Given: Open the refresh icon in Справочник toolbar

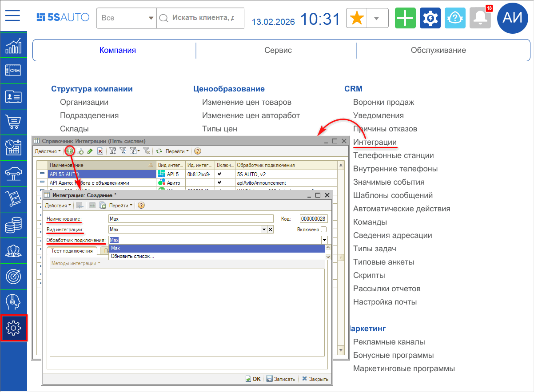Looking at the screenshot, I should pos(159,151).
